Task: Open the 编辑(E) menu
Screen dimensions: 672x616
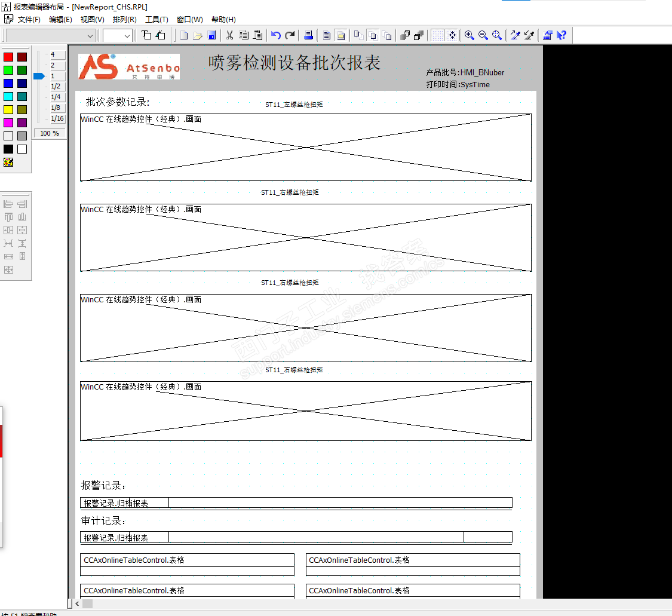Action: click(x=60, y=19)
